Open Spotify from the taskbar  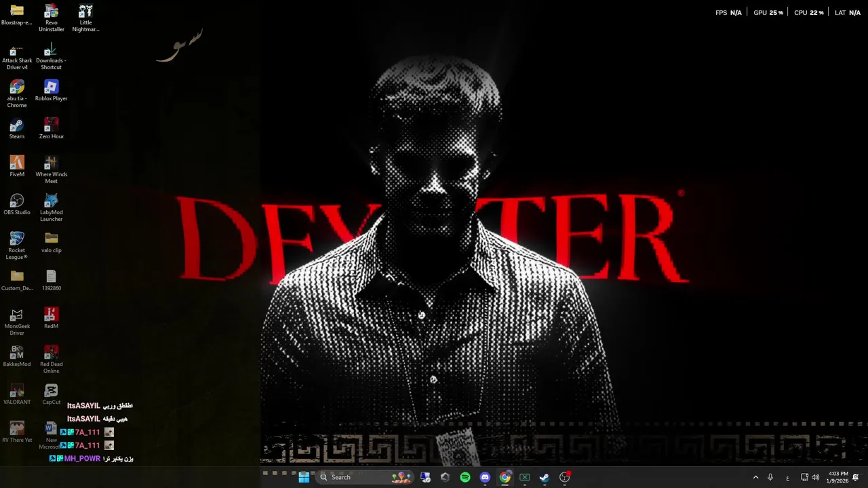tap(465, 477)
